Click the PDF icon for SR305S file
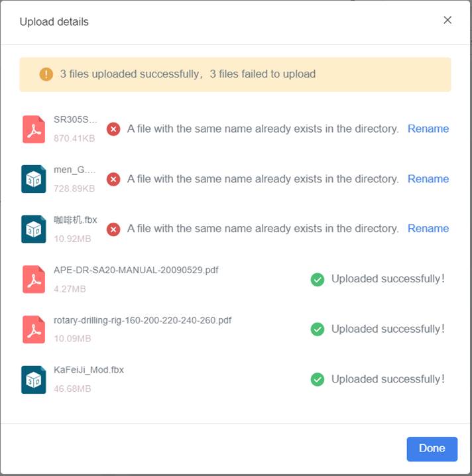Image resolution: width=472 pixels, height=476 pixels. point(33,129)
